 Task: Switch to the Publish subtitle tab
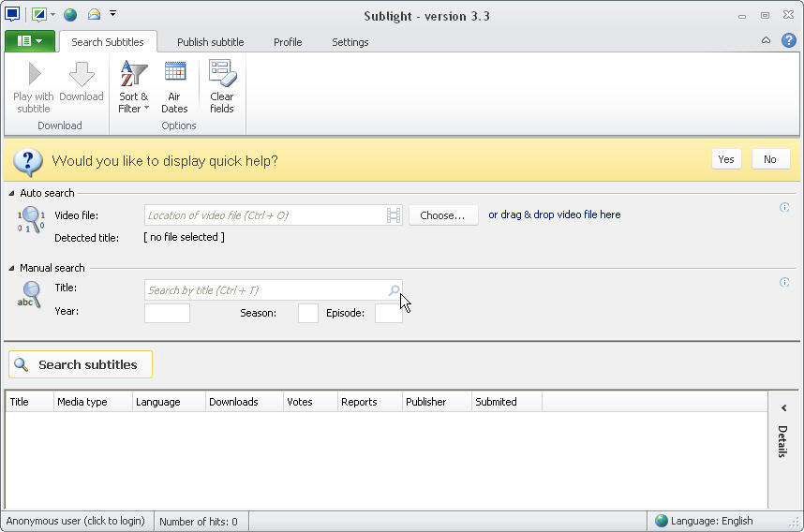click(210, 42)
